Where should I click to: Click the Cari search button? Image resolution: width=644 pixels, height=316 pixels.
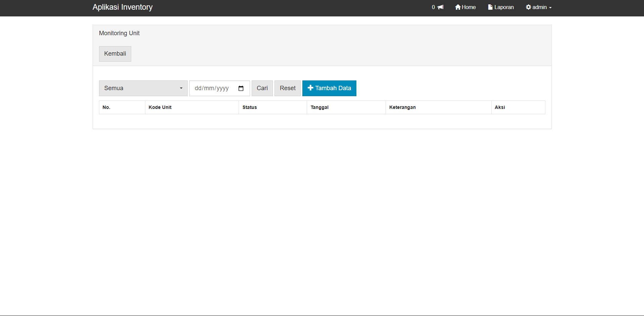(262, 88)
